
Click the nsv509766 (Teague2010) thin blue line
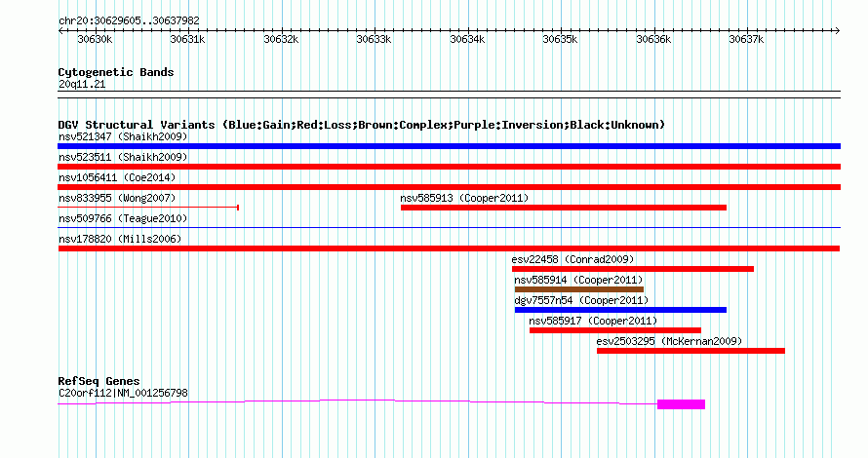[449, 227]
